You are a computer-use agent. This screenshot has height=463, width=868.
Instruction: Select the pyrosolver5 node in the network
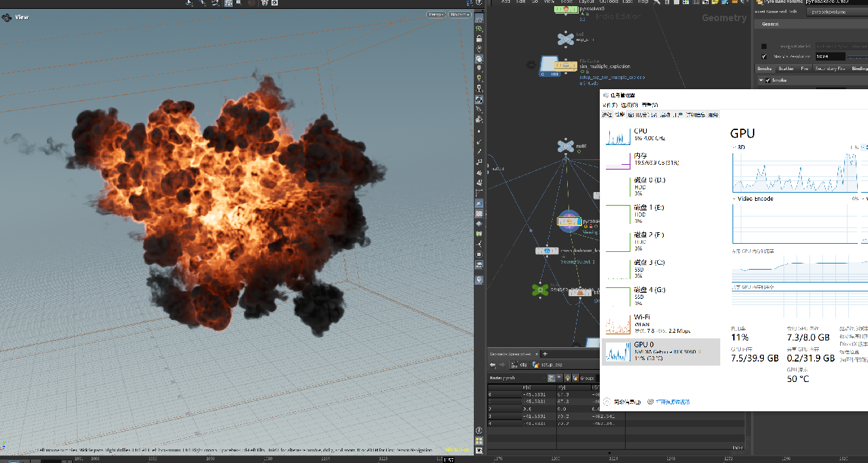point(565,10)
